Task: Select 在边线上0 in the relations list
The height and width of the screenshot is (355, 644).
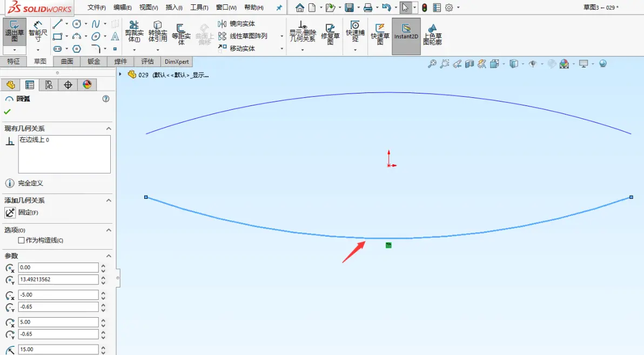Action: [x=35, y=140]
